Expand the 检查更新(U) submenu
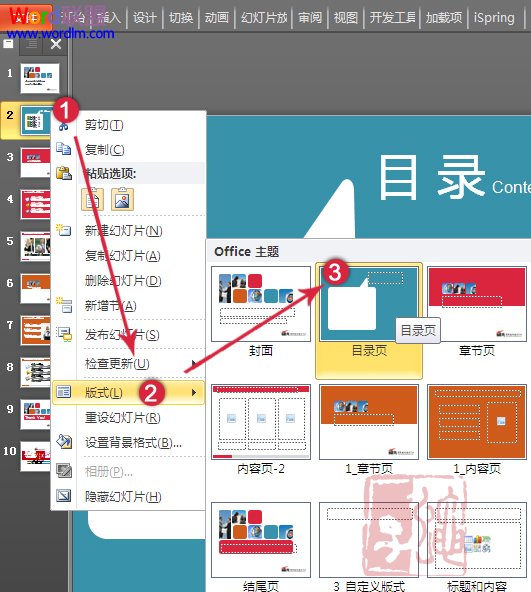The height and width of the screenshot is (592, 531). tap(128, 363)
